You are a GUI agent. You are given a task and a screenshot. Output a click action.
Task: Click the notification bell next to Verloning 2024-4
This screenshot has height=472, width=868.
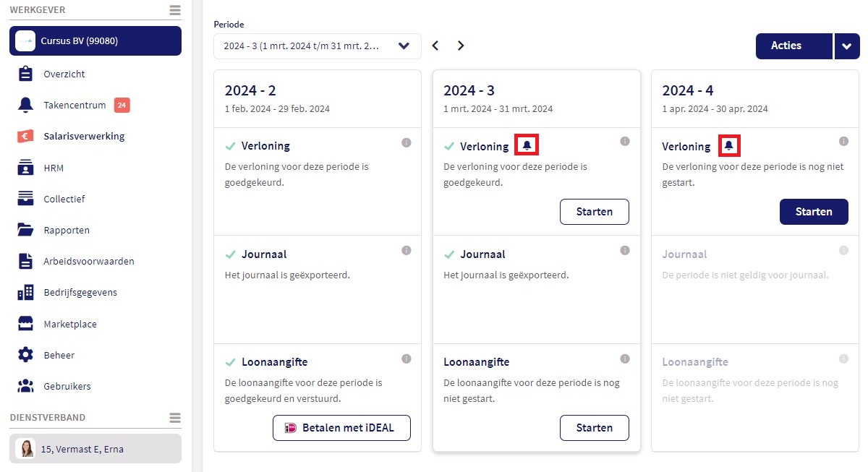(729, 145)
